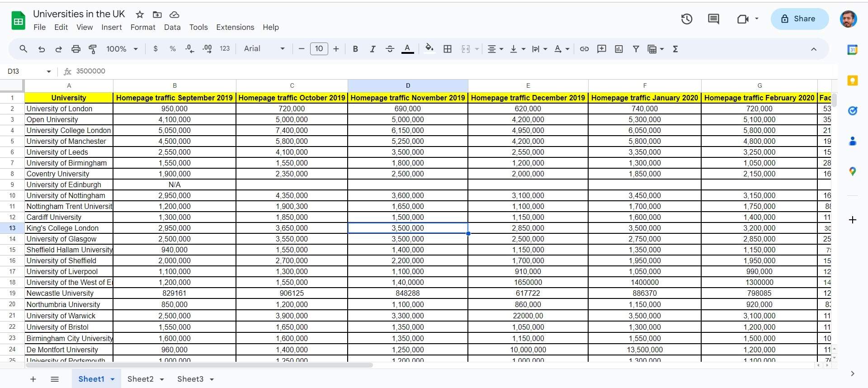Open the Edit menu

[x=61, y=27]
